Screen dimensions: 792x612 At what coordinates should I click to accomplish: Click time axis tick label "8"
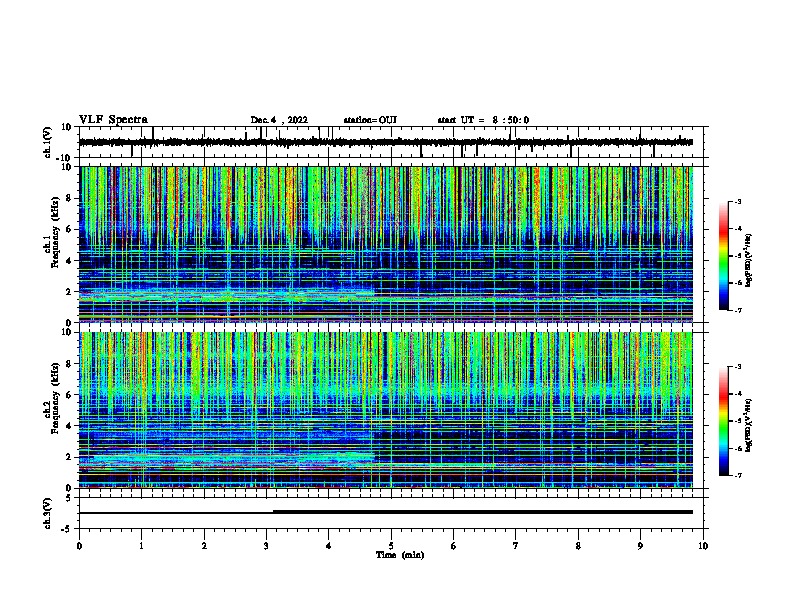578,546
